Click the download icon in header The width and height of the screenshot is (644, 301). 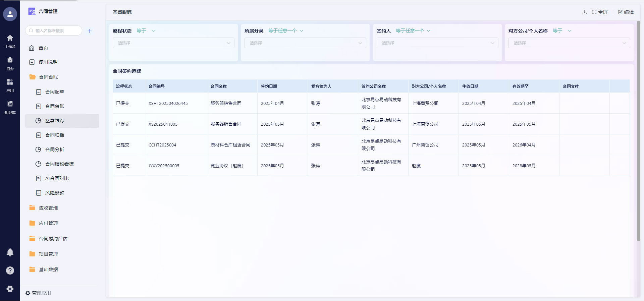point(584,12)
